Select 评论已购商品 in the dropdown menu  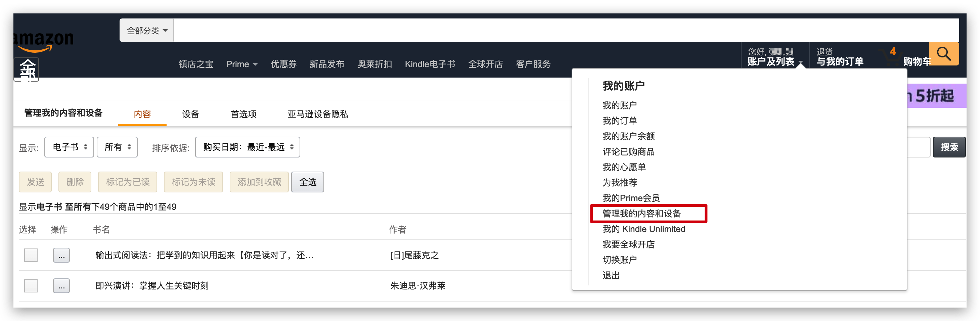(x=628, y=152)
